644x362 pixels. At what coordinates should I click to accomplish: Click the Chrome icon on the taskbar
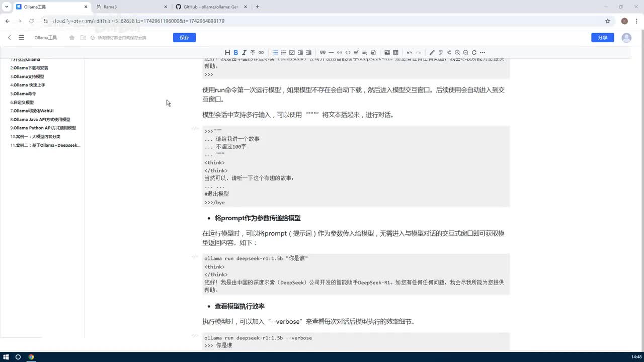(31, 357)
